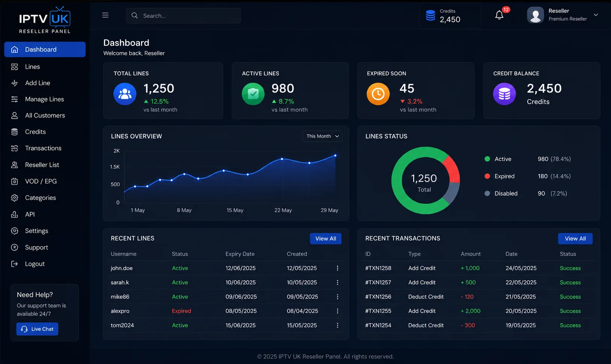Click the green Active legend dot
The width and height of the screenshot is (611, 364).
(487, 159)
